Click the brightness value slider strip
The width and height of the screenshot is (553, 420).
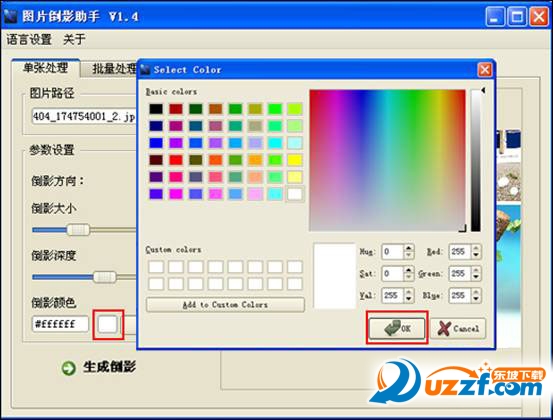point(475,160)
